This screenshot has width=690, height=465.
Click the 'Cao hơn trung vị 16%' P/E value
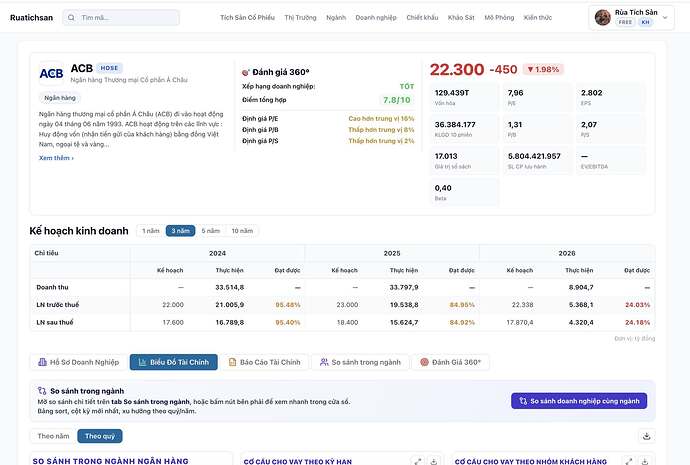coord(381,118)
